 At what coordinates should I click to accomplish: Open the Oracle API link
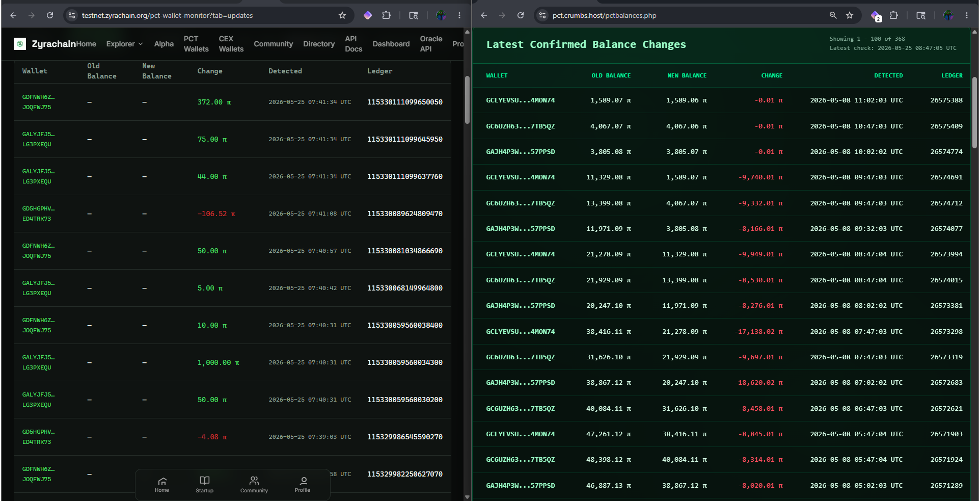(x=431, y=44)
